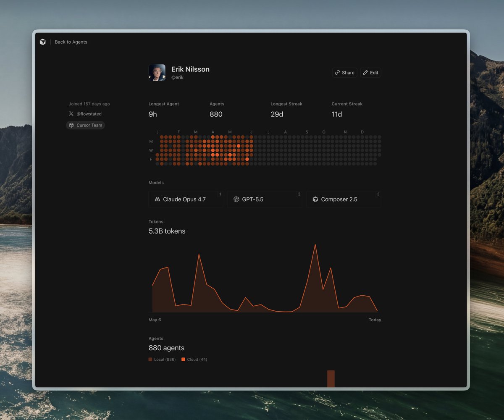Click the Anthropic logo on Claude Opus card
Viewport: 504px width, 420px height.
pos(157,199)
